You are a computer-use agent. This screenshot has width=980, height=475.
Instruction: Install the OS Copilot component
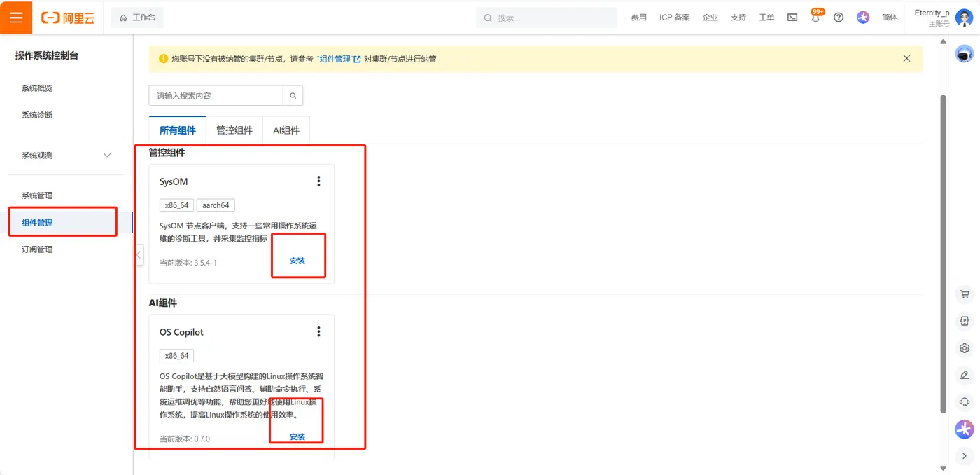coord(297,436)
